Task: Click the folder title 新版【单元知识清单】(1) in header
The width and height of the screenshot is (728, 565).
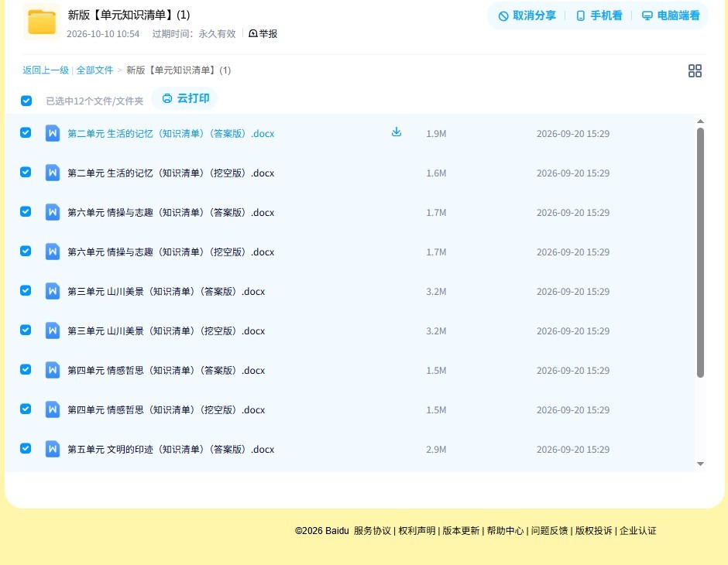Action: coord(129,15)
